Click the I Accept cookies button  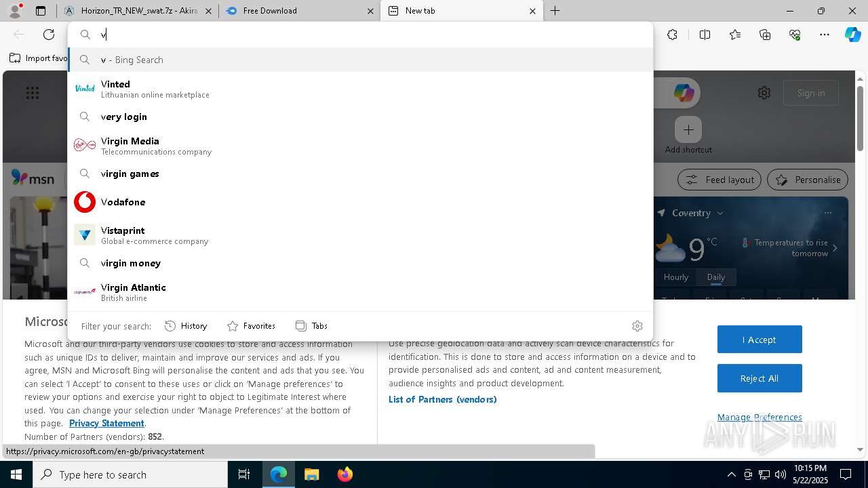(759, 340)
